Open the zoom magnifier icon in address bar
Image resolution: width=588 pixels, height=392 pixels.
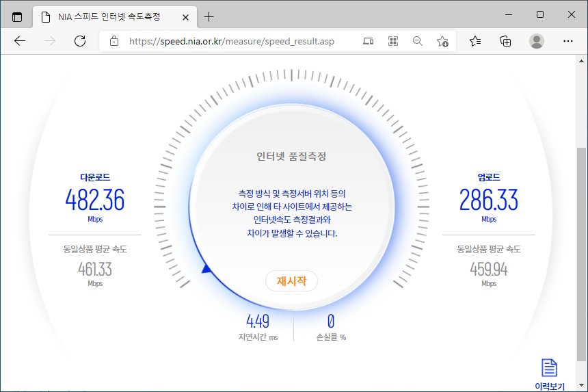[417, 41]
